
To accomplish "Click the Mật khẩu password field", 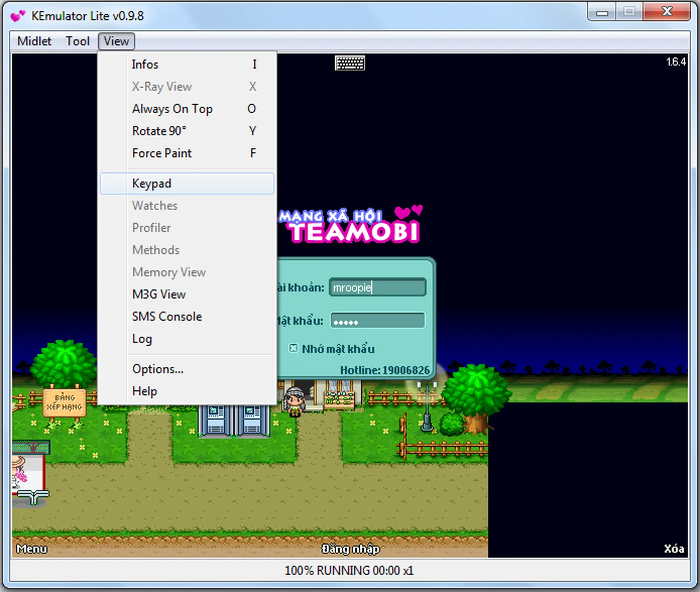I will click(378, 321).
